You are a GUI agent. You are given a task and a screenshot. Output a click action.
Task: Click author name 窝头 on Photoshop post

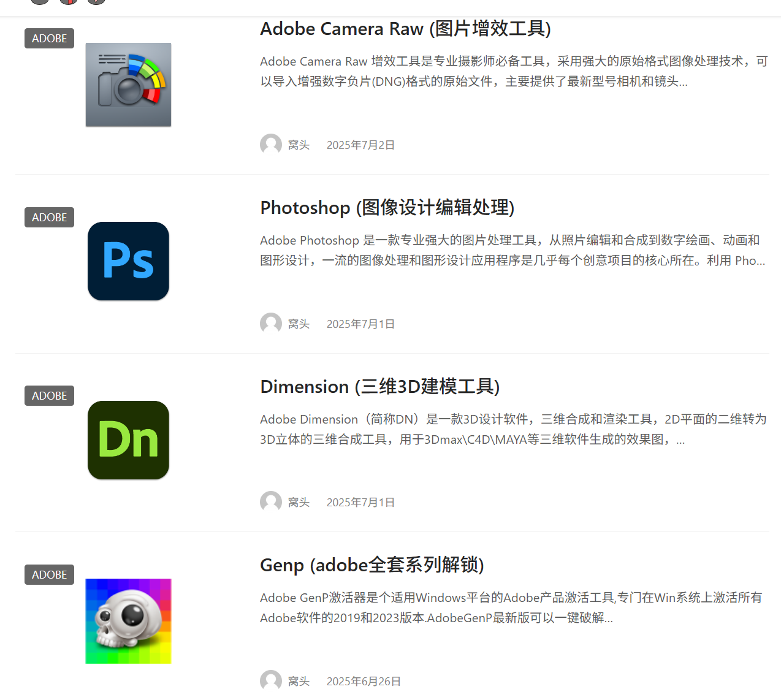point(299,324)
